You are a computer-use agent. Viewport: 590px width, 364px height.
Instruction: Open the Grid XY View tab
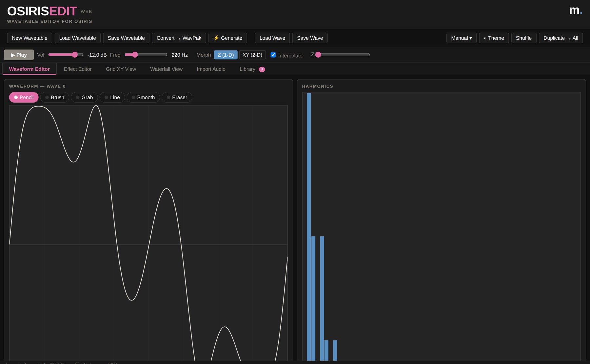(x=121, y=69)
